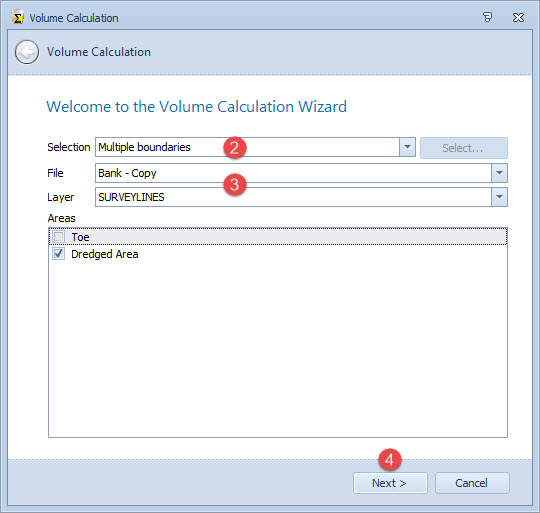
Task: Select the Dredged Area list row
Action: click(278, 254)
